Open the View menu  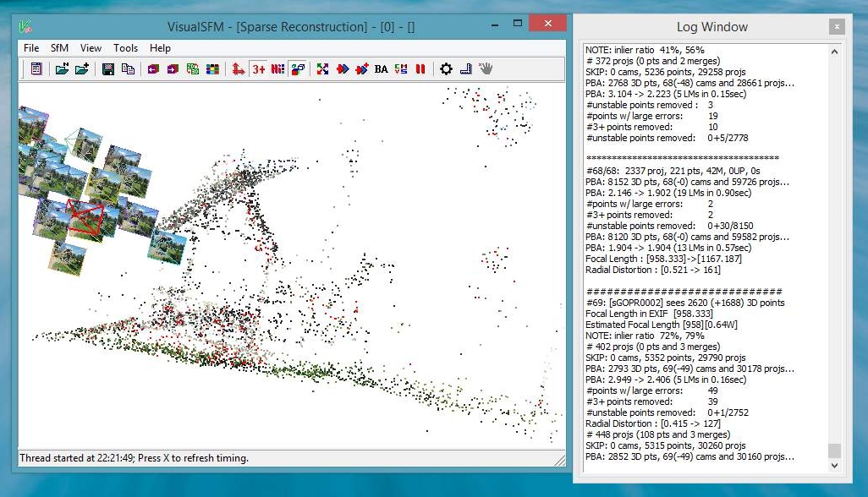(91, 48)
